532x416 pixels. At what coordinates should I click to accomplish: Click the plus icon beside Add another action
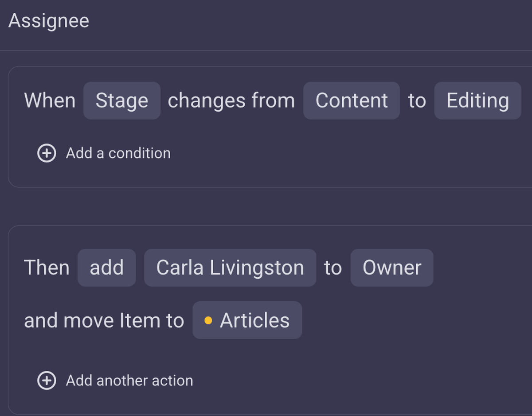48,380
